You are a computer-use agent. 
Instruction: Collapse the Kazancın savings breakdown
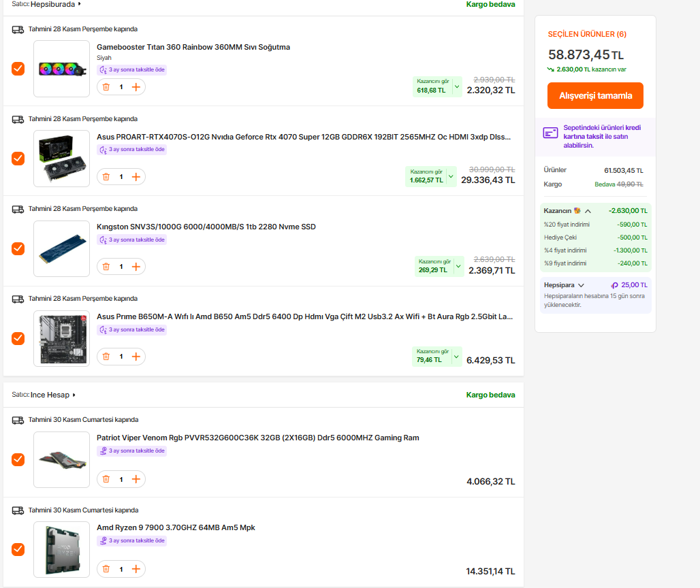(x=588, y=211)
